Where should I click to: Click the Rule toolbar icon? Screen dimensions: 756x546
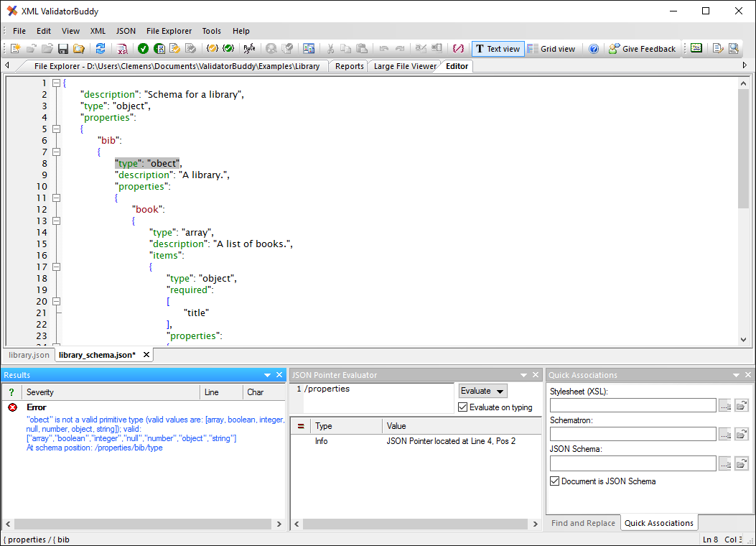point(249,48)
